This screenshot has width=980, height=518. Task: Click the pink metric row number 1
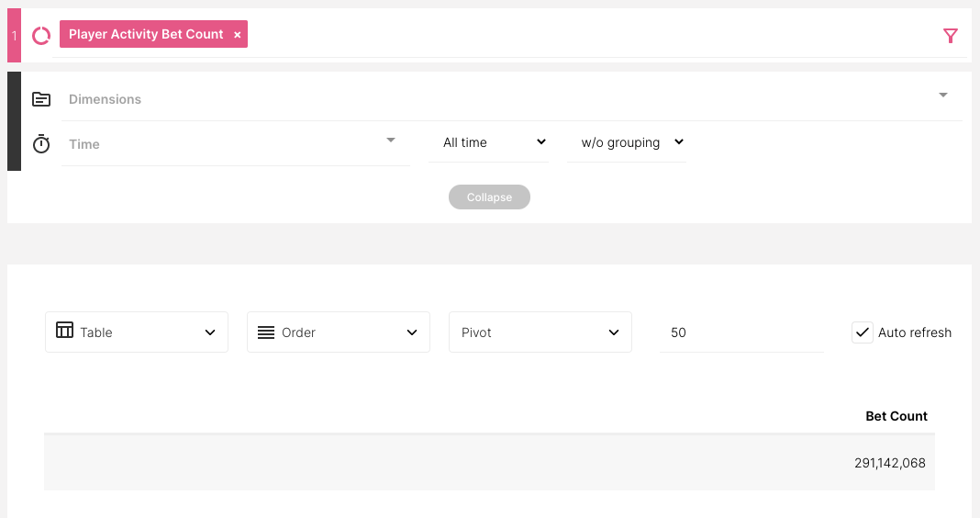14,36
